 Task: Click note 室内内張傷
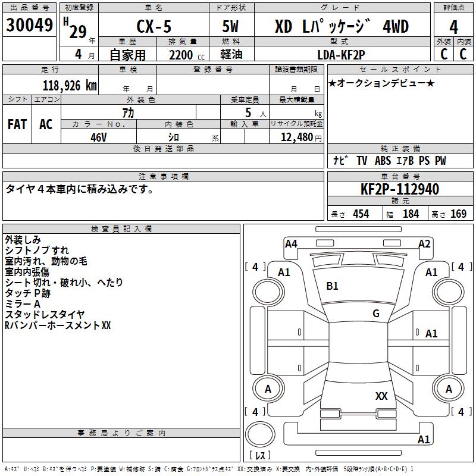tap(27, 272)
